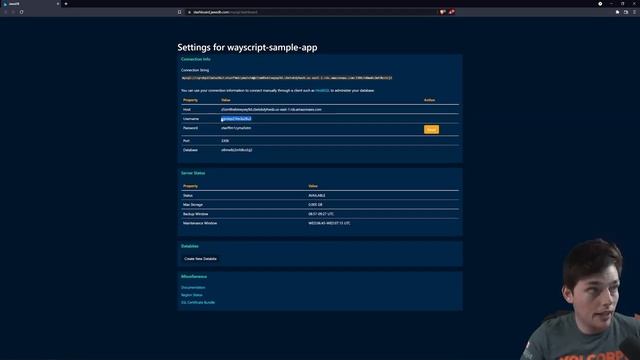Click the Host value ending in amazonaws.com
Viewport: 640px width, 360px height.
tap(271, 109)
